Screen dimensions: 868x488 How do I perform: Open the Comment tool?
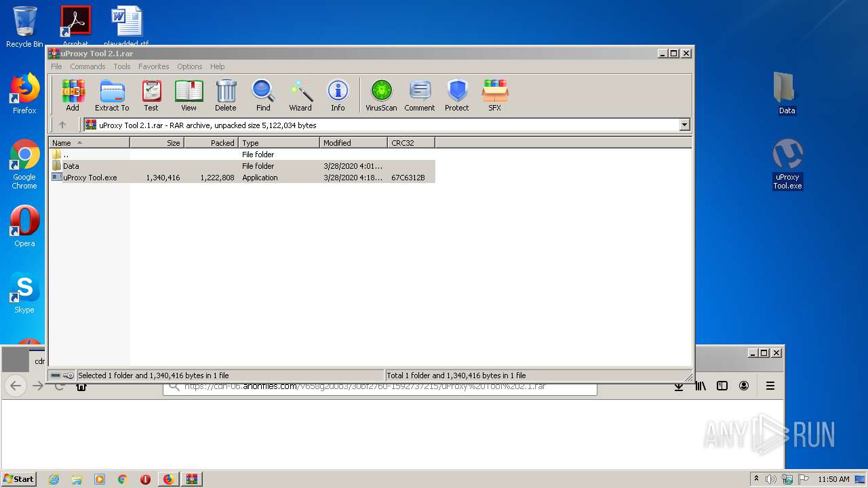(420, 95)
